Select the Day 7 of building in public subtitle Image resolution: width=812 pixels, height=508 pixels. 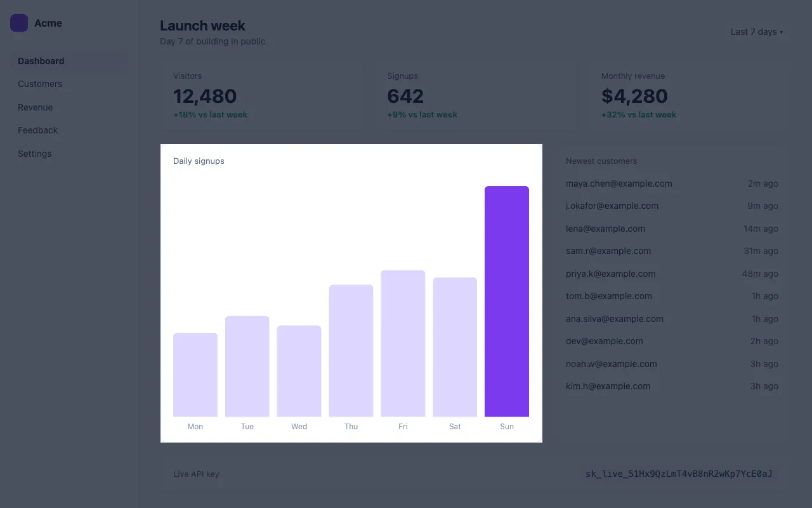pyautogui.click(x=213, y=41)
